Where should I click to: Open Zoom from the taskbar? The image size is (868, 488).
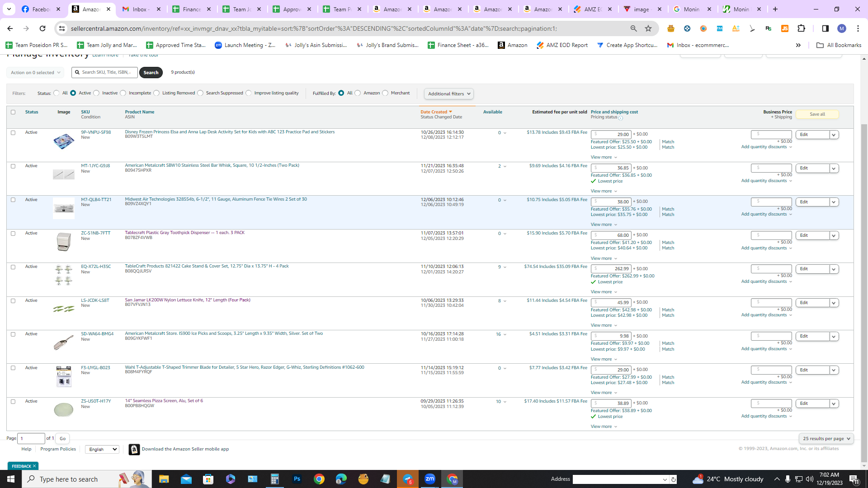pos(430,479)
